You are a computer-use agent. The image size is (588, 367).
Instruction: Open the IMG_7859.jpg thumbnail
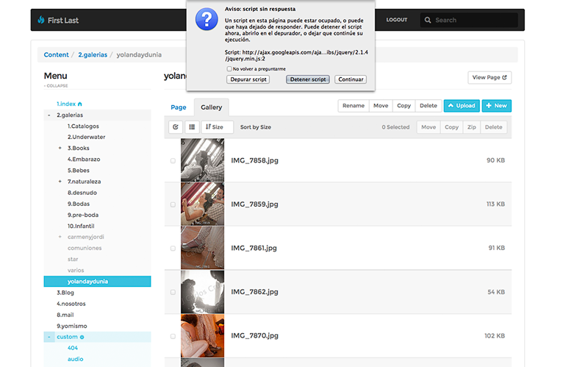[203, 204]
